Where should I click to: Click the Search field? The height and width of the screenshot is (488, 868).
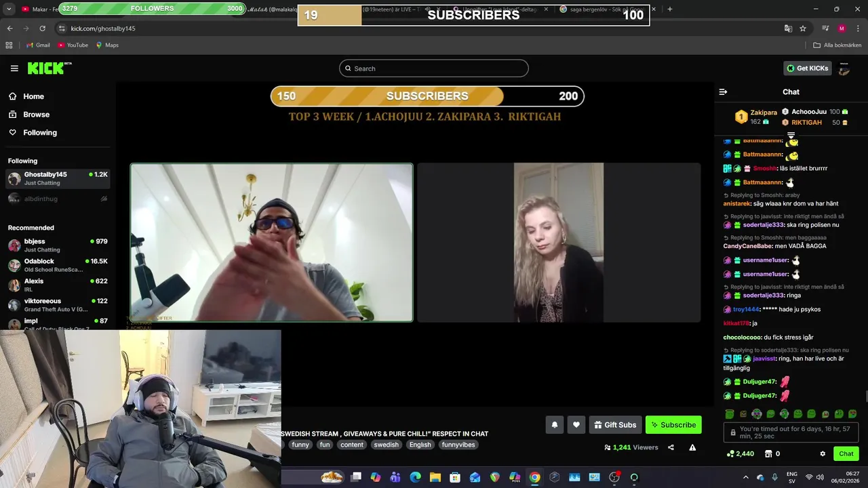[x=434, y=68]
